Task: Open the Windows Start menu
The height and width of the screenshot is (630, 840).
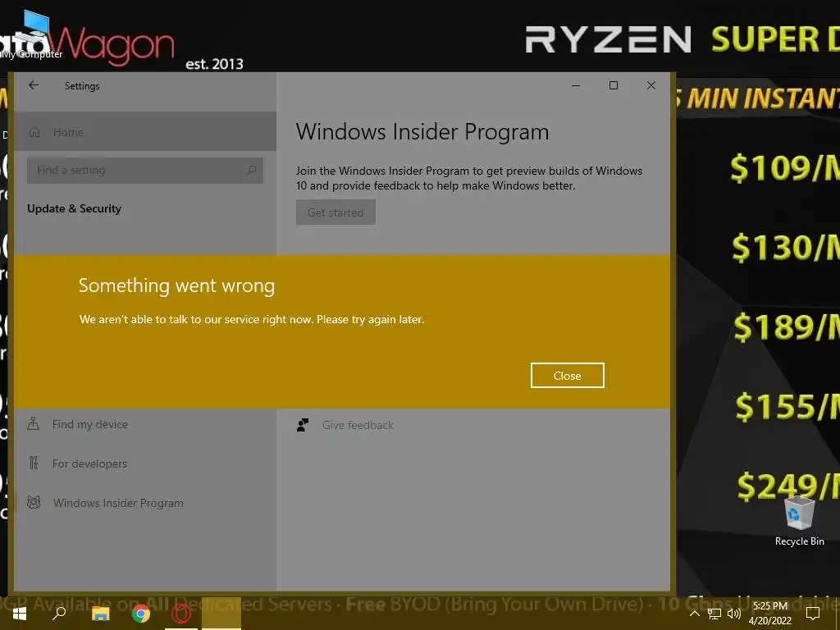Action: tap(20, 614)
